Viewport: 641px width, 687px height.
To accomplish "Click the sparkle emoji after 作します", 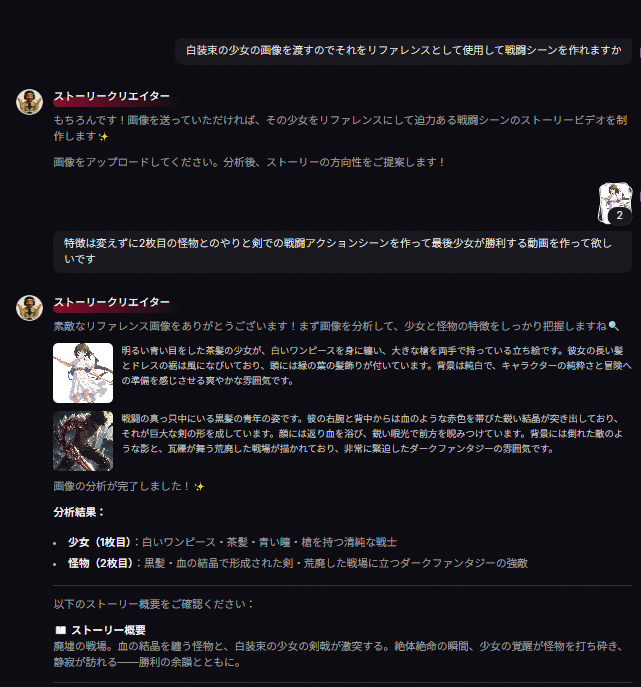I will click(103, 137).
